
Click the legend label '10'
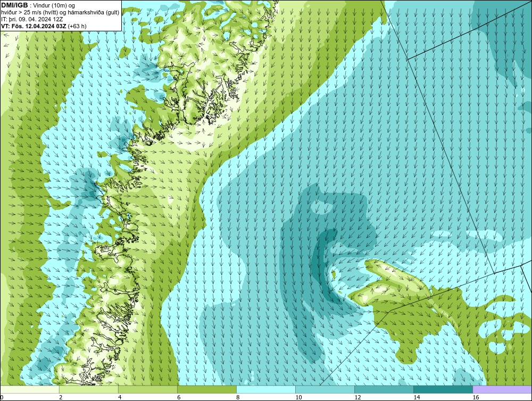[x=298, y=397]
